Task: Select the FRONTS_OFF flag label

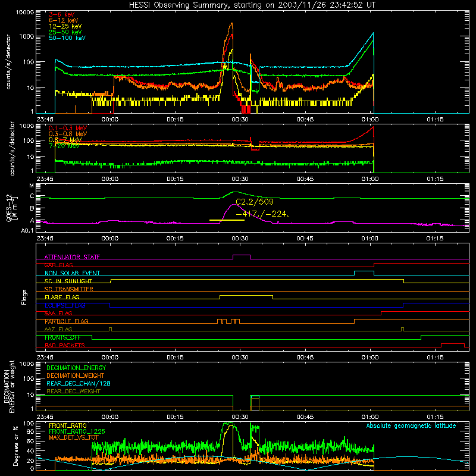Action: pyautogui.click(x=62, y=337)
